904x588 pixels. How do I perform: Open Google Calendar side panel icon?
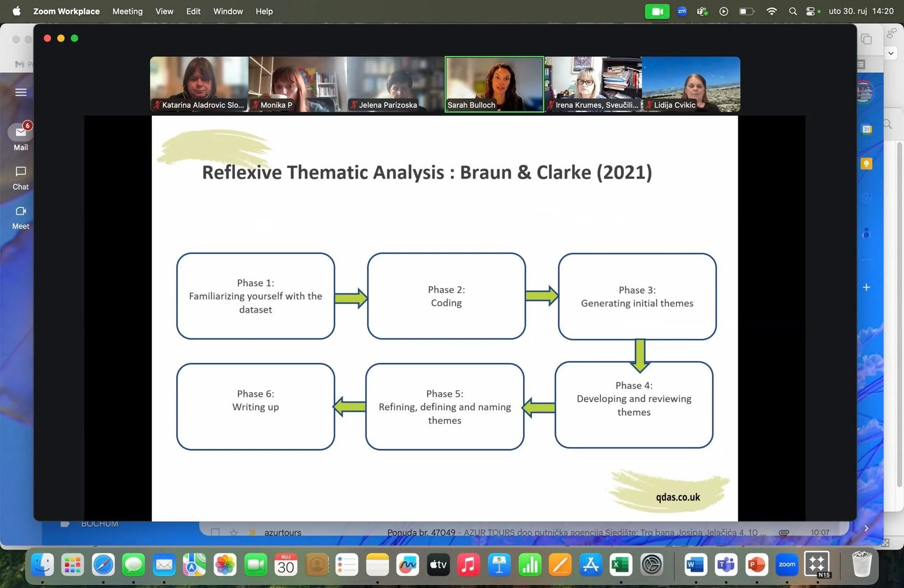pos(866,129)
